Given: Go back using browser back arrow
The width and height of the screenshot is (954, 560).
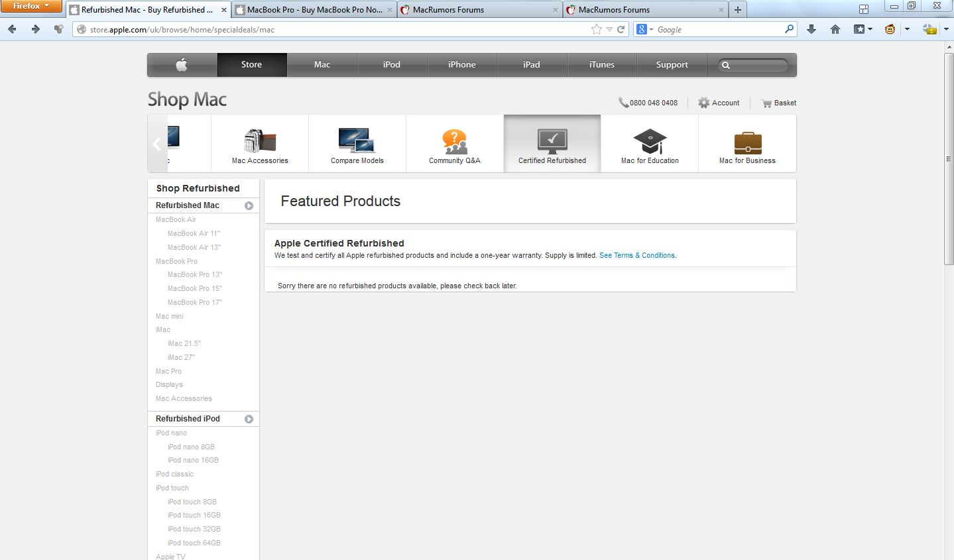Looking at the screenshot, I should click(12, 29).
